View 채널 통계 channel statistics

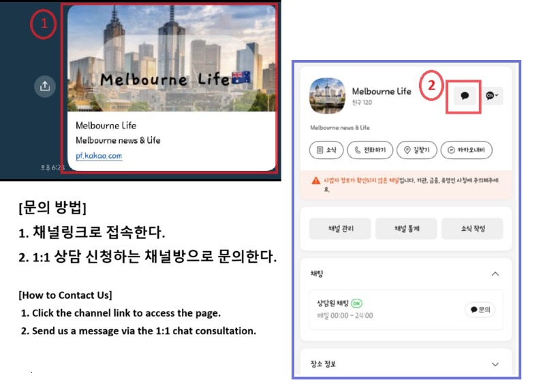[x=405, y=229]
